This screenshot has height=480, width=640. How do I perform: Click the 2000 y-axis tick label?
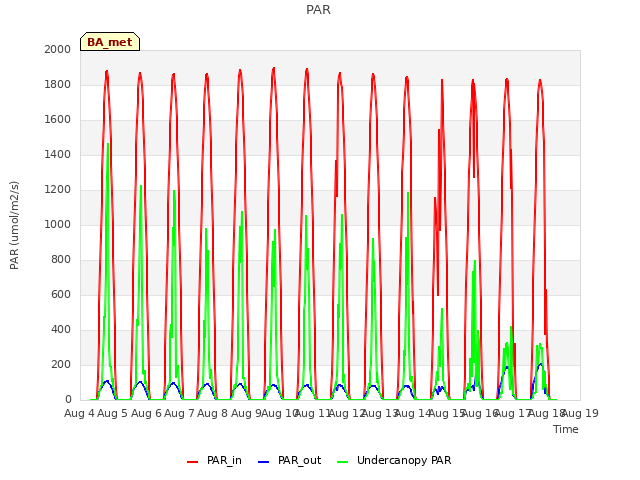pyautogui.click(x=58, y=49)
